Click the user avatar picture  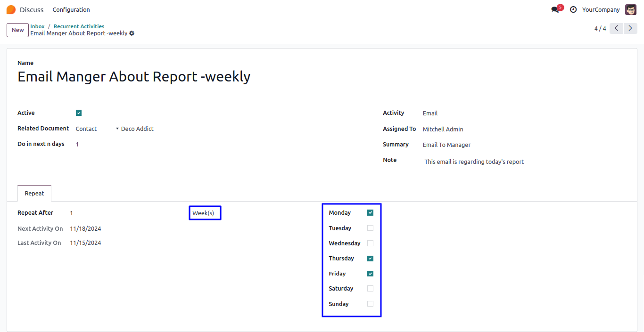click(x=630, y=9)
